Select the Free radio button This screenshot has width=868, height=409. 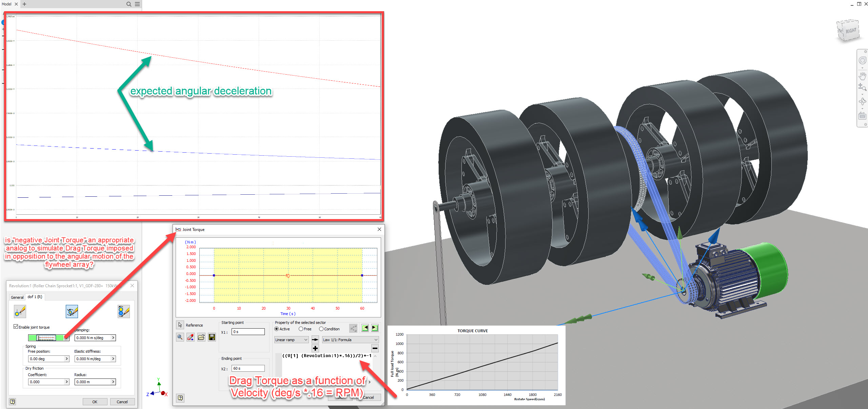[301, 329]
